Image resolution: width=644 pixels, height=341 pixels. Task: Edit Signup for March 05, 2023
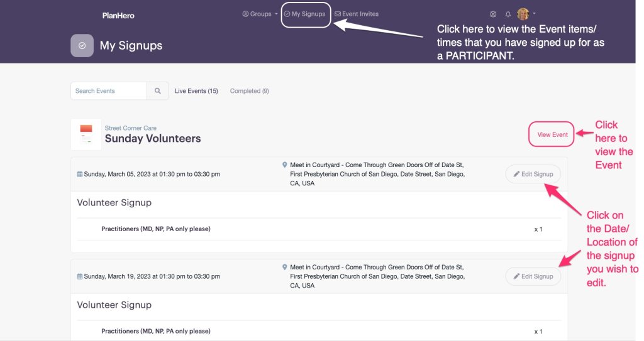[533, 174]
